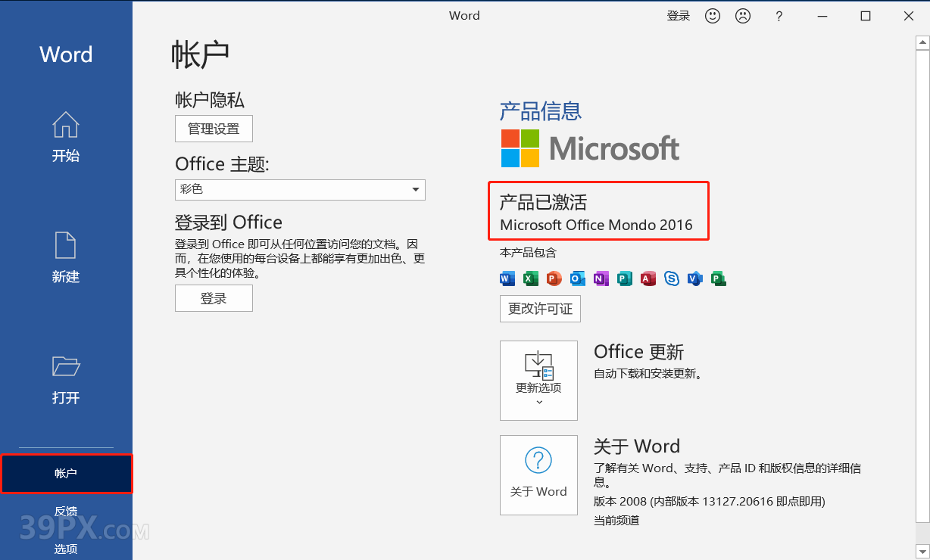Click the 更改许可证 button
Screen dimensions: 930x560
point(540,309)
